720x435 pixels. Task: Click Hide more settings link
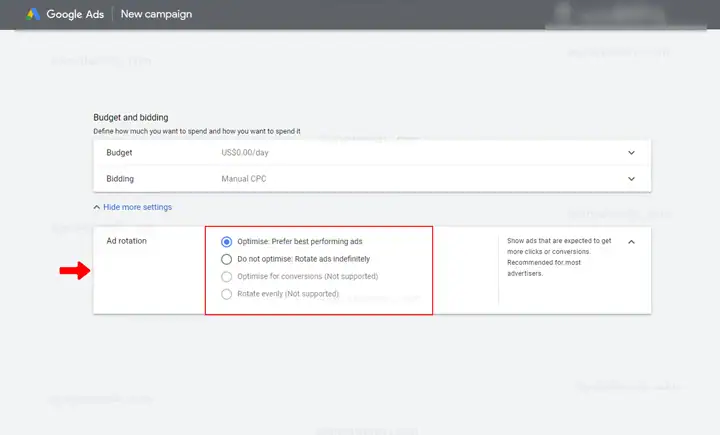click(137, 207)
